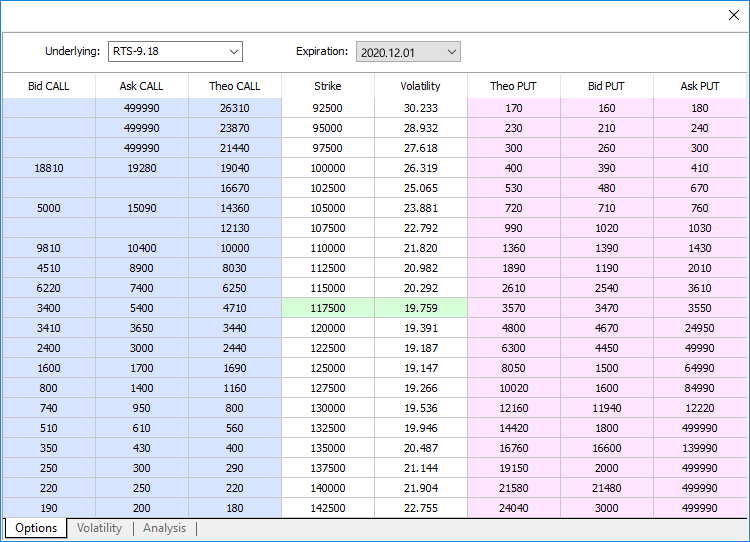Click Theo CALL value 26310

point(234,108)
